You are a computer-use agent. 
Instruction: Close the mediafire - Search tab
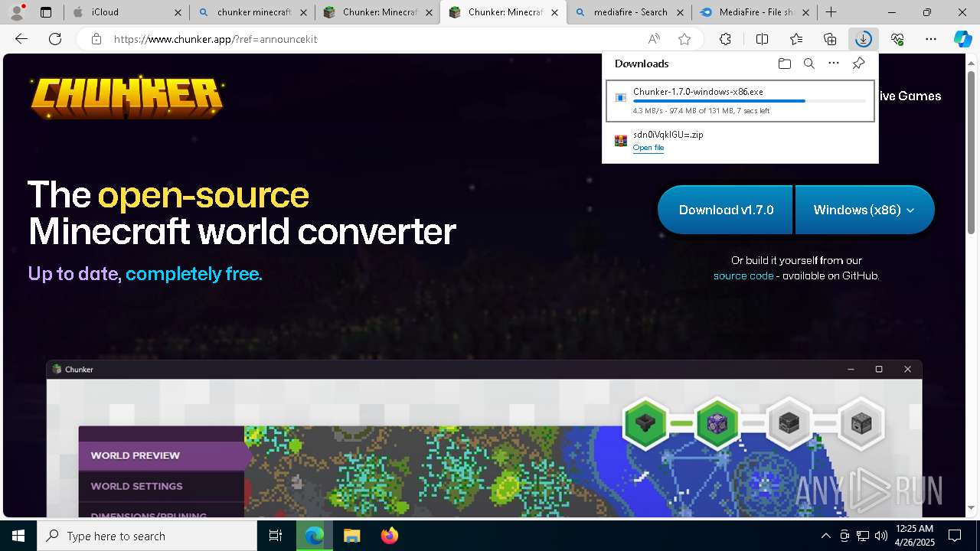pyautogui.click(x=680, y=12)
